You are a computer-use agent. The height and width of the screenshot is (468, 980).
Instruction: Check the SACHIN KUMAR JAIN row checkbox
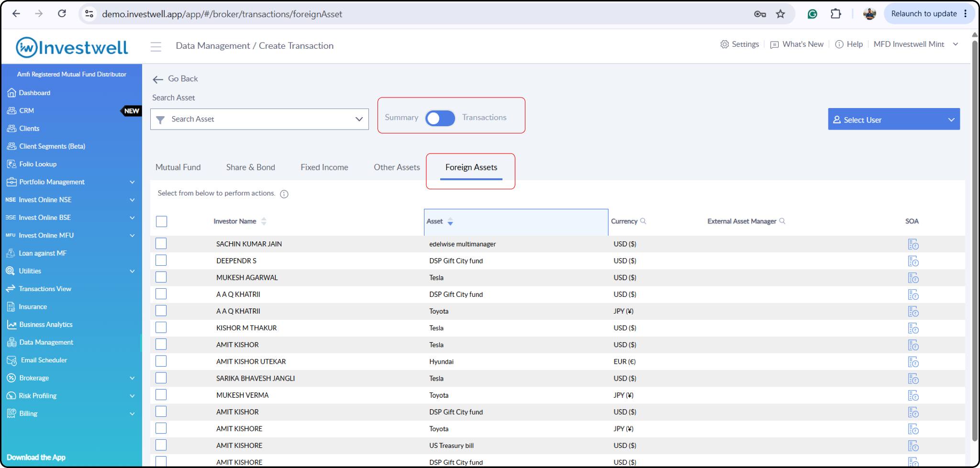pos(161,243)
